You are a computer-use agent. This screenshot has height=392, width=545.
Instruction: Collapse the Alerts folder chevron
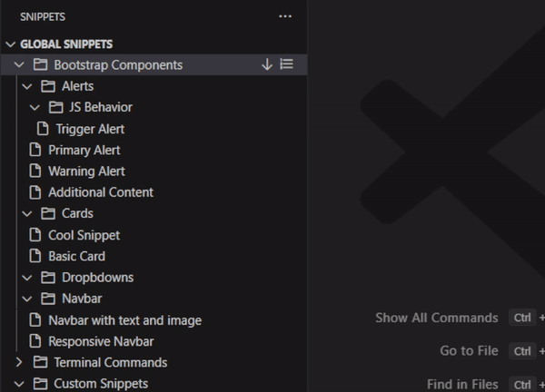point(26,86)
